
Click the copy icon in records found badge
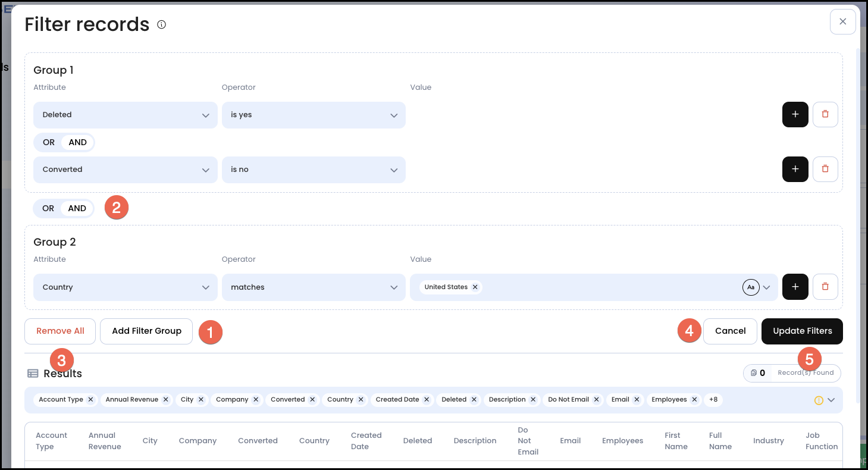754,373
